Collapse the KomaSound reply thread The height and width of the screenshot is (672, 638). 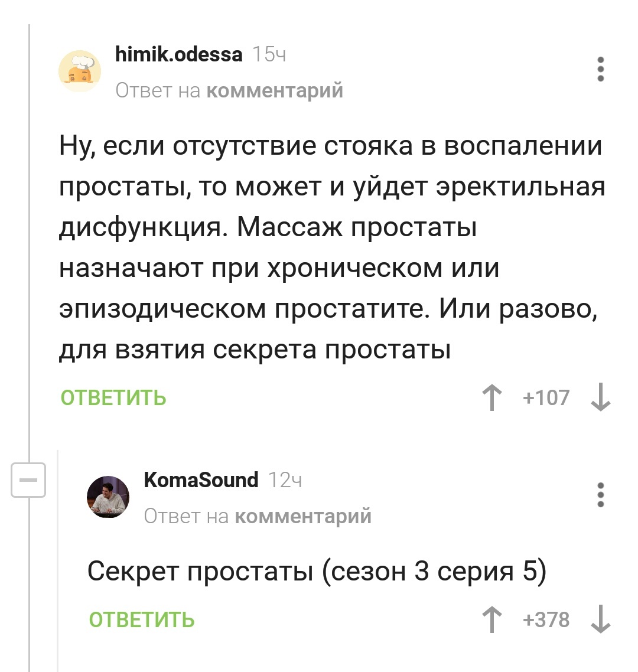(29, 479)
